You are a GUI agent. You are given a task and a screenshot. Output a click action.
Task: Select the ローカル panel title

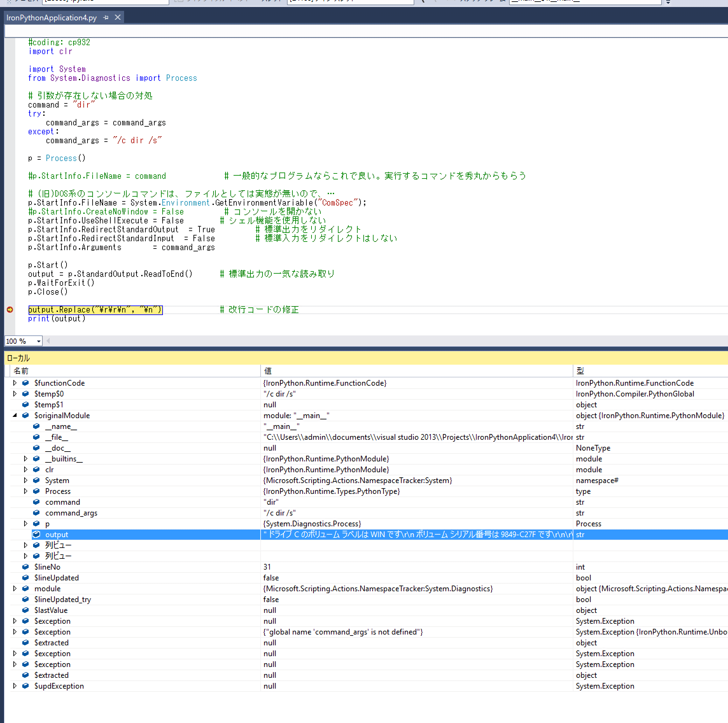18,358
